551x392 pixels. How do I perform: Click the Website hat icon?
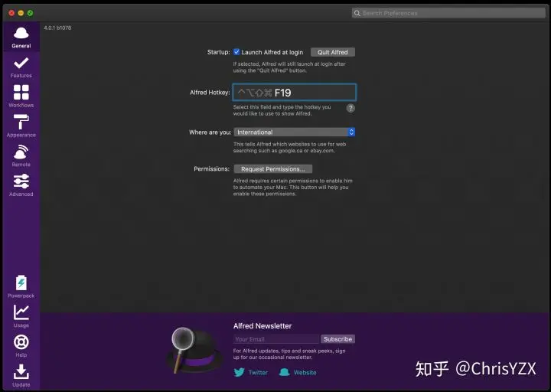click(x=284, y=372)
